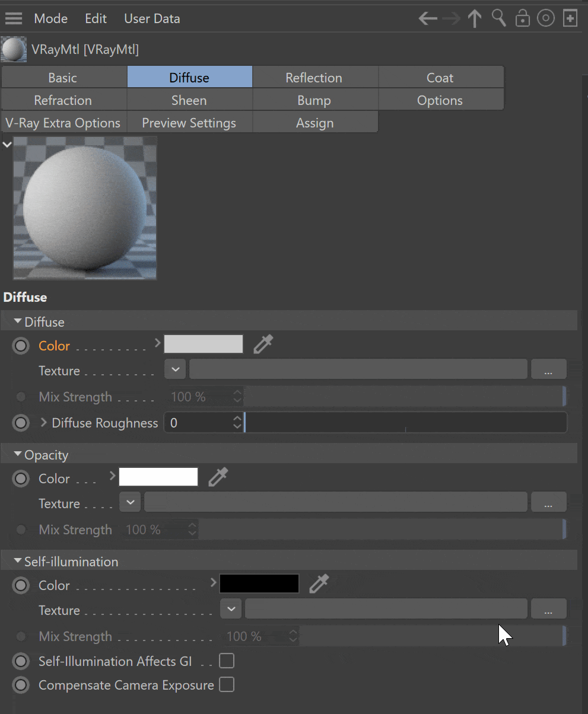Open Diffuse Texture dropdown arrow

[x=175, y=369]
